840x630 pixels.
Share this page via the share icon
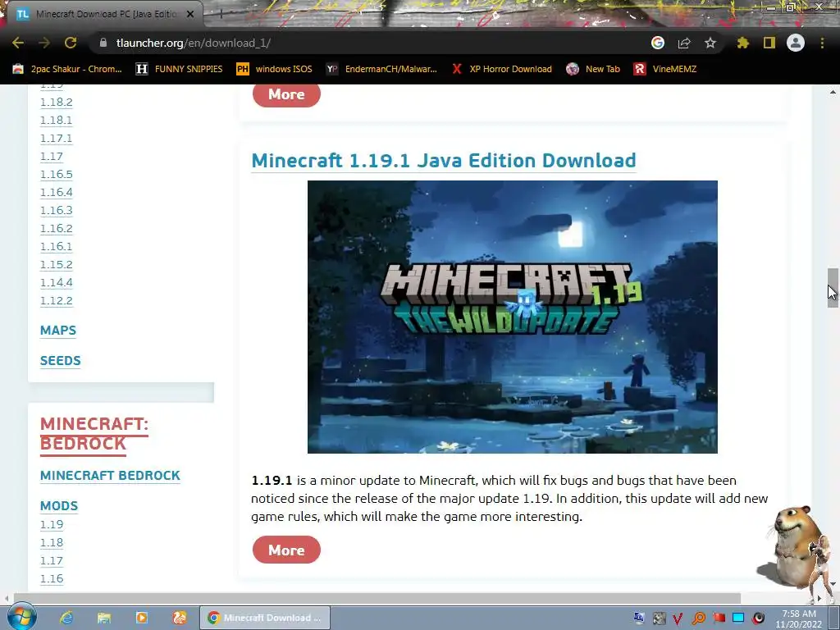[684, 43]
